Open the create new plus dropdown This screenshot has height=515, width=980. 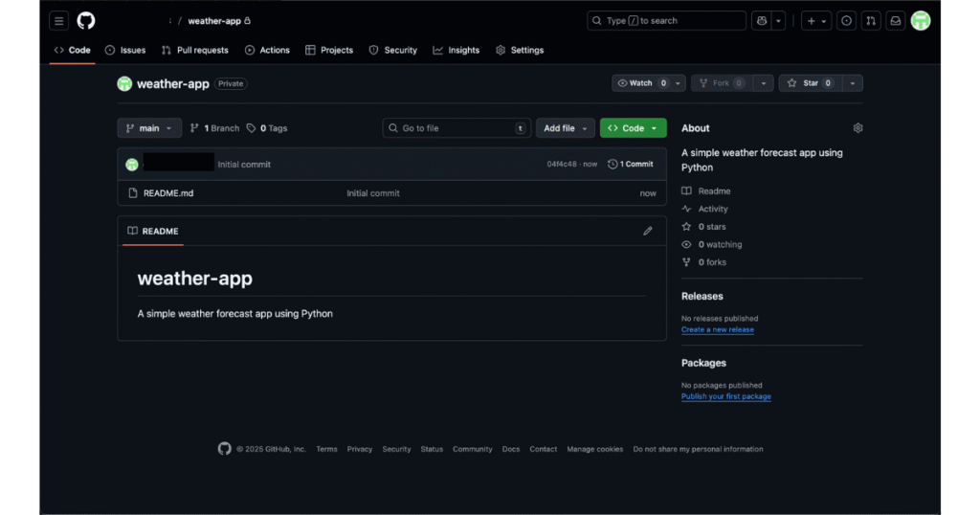815,21
